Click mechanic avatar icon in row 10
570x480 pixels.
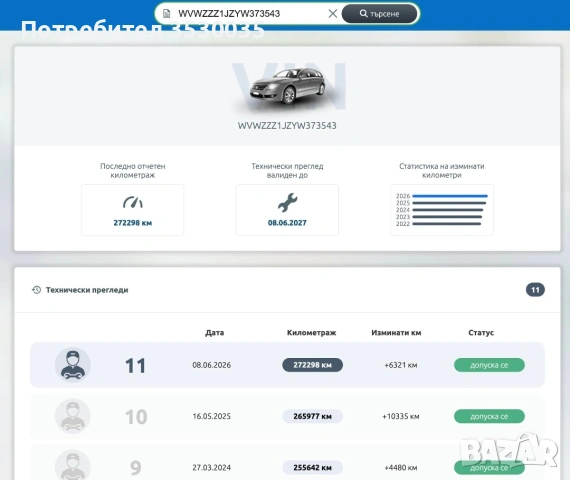(x=73, y=416)
